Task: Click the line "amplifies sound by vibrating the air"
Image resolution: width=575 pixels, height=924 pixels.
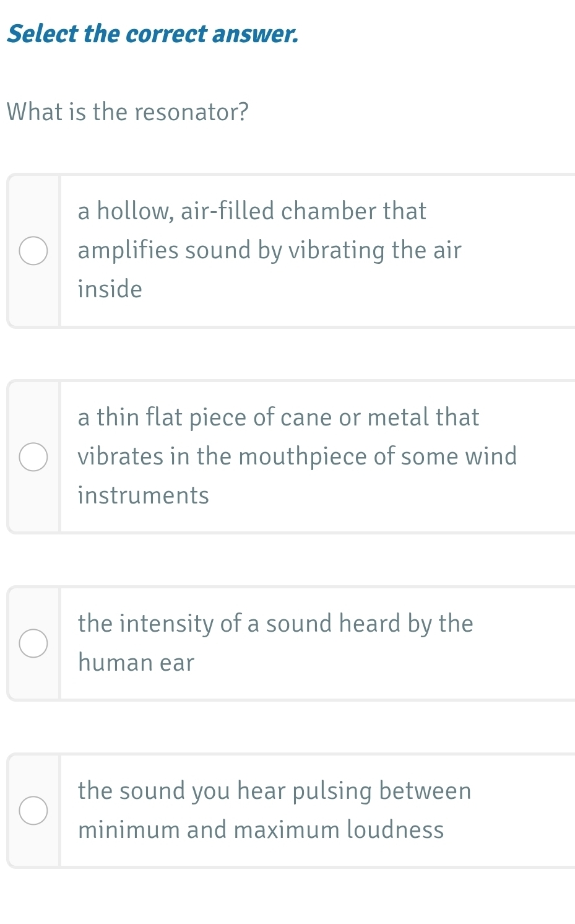Action: (x=269, y=251)
